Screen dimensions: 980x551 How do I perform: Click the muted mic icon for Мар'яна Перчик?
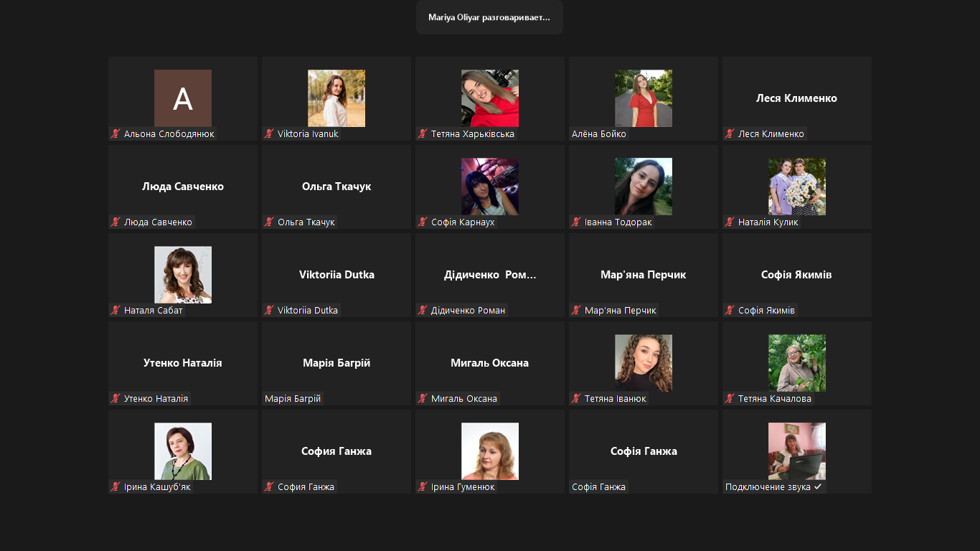(x=576, y=311)
